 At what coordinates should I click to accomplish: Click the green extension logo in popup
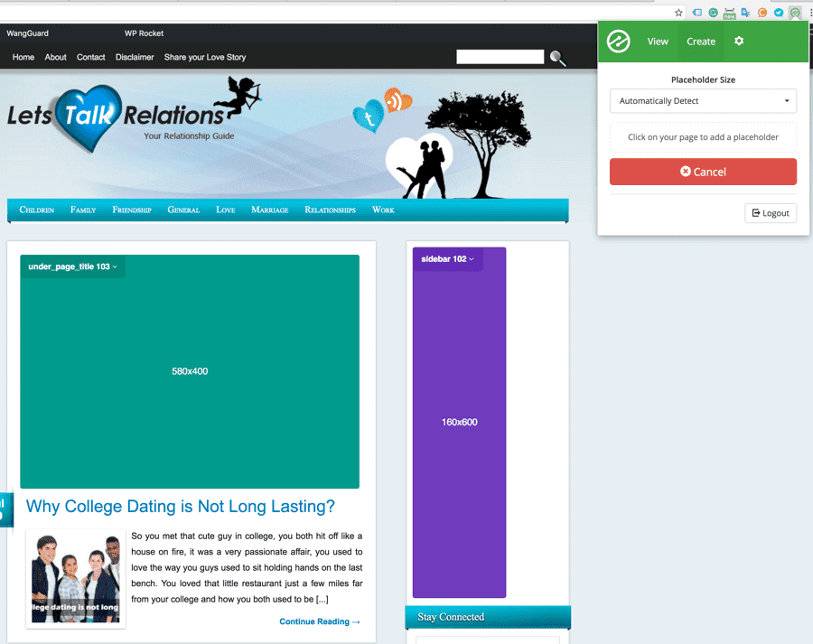coord(619,42)
